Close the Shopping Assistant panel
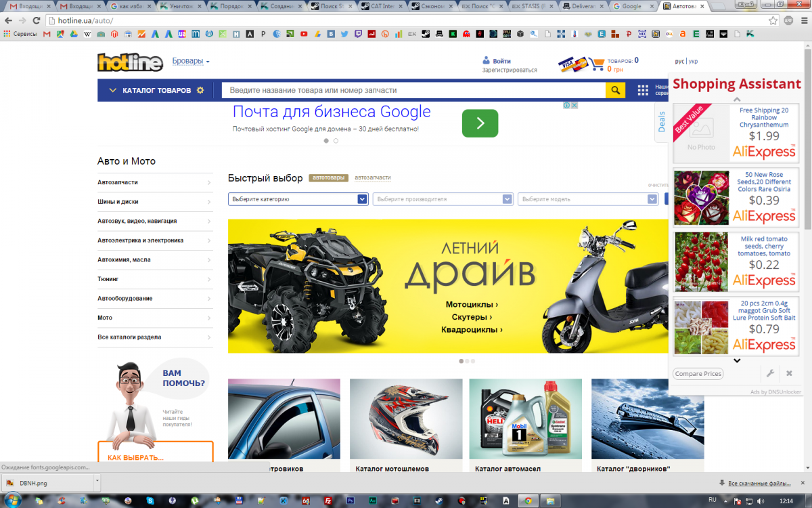 point(789,374)
